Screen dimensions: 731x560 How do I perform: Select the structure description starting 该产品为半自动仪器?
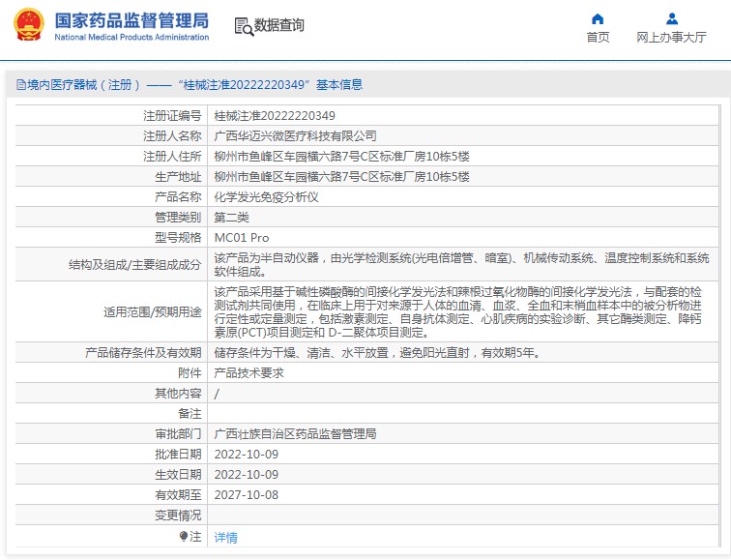point(461,265)
